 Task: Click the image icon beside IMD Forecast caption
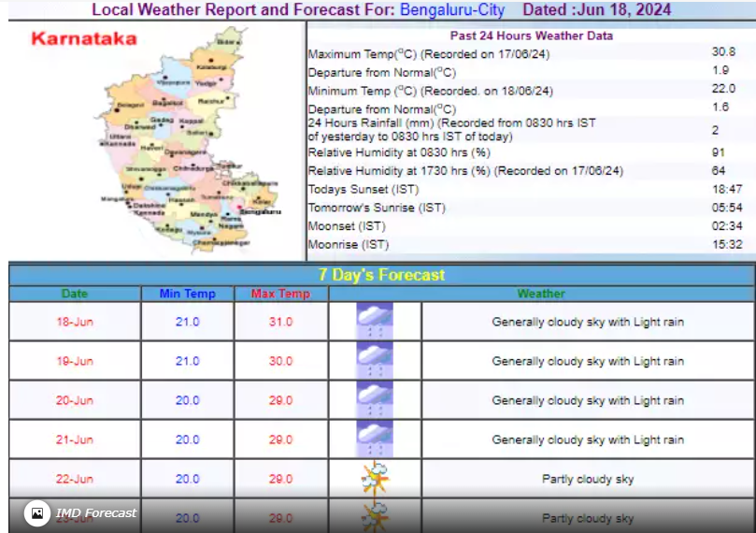(x=37, y=512)
